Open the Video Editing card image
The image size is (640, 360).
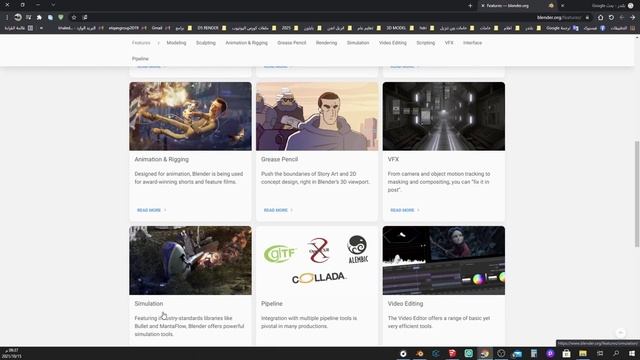pyautogui.click(x=444, y=260)
